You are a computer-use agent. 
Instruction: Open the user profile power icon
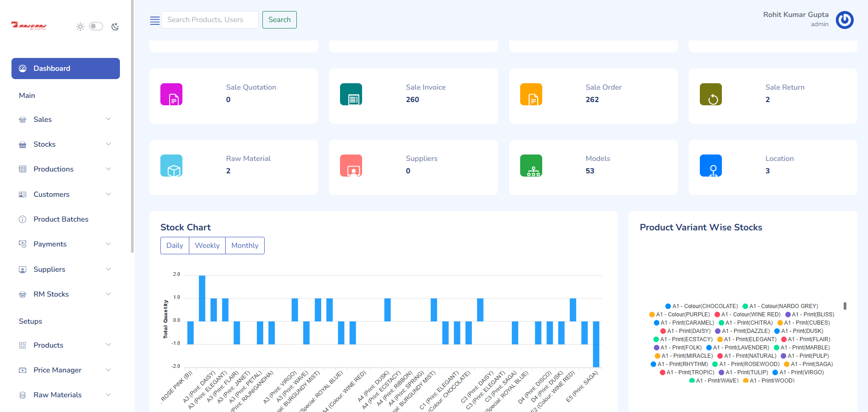(x=844, y=20)
